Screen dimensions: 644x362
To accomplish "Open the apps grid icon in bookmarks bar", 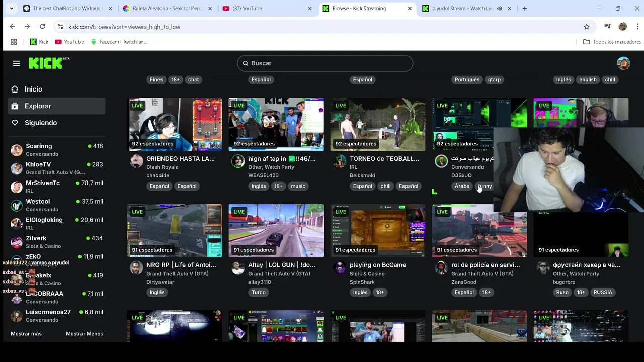I will coord(14,42).
